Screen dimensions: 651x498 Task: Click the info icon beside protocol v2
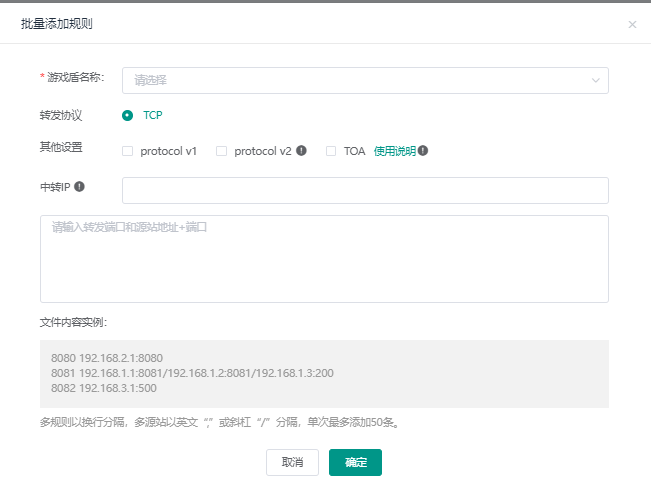(302, 151)
